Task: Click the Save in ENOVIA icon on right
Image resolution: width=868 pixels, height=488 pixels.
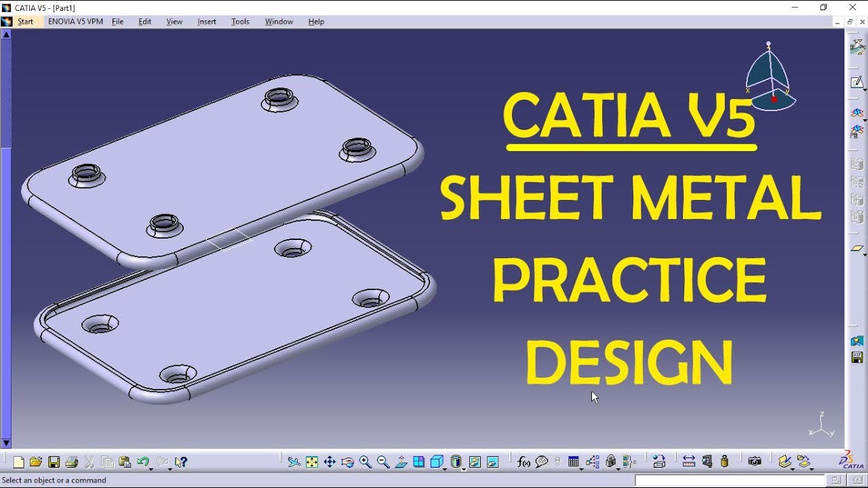Action: [857, 357]
